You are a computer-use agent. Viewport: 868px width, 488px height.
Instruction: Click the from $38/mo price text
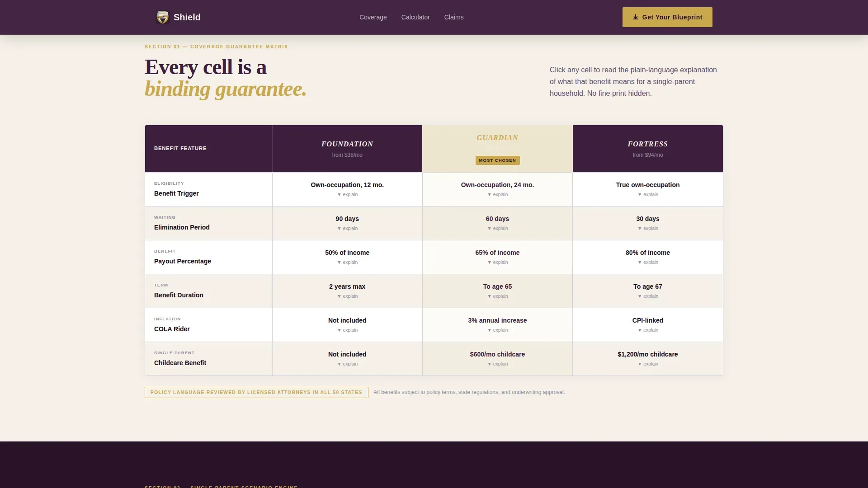[x=347, y=155]
